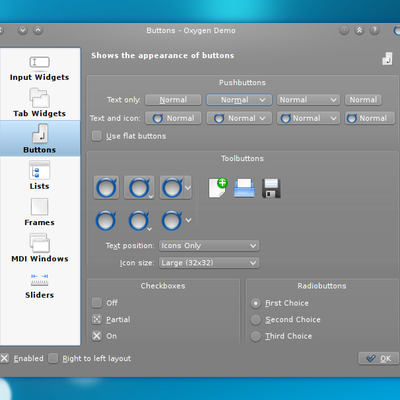Open the Input Widgets page in sidebar
Image resolution: width=400 pixels, height=400 pixels.
point(40,68)
